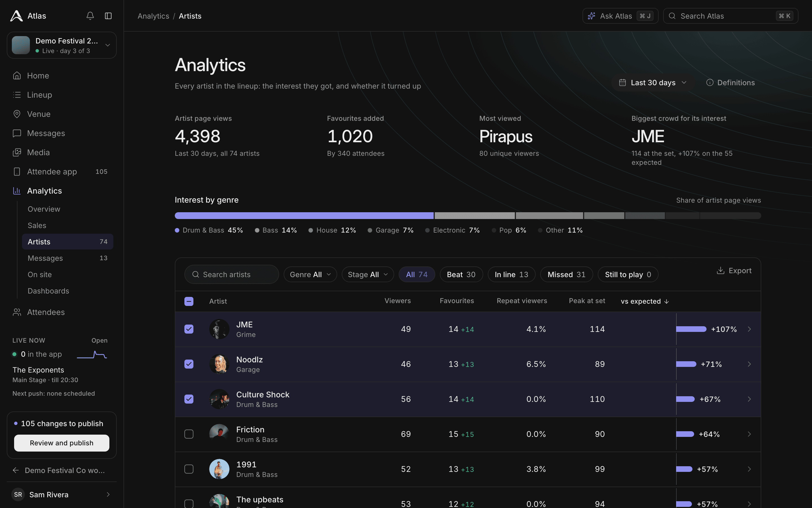
Task: Filter the table by Missed 31
Action: tap(566, 275)
